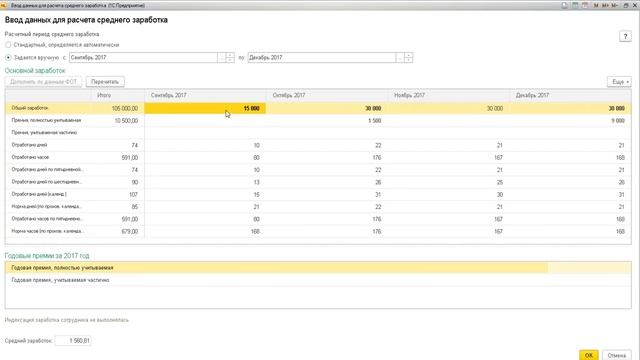This screenshot has width=640, height=360.
Task: Select the Норма дней по произв. календарю row label
Action: (47, 207)
